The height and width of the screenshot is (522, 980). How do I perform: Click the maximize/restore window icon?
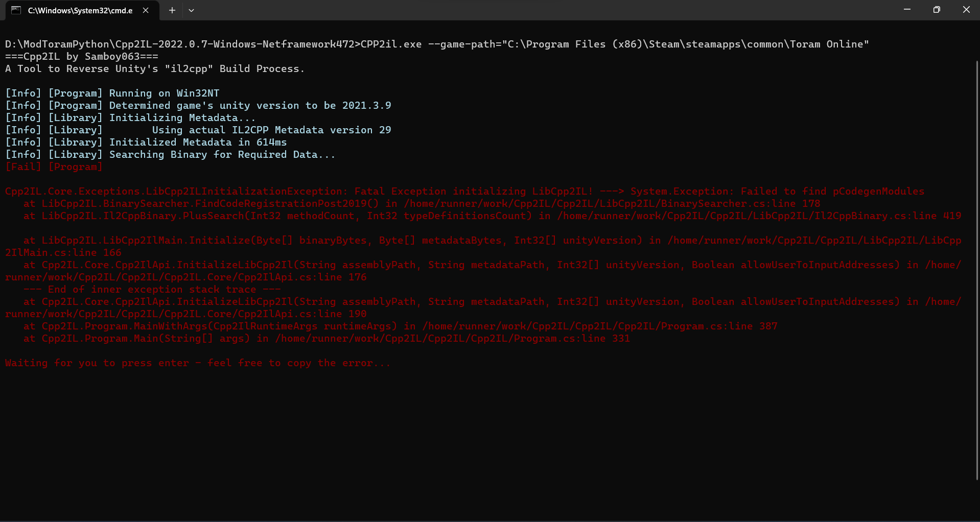click(x=937, y=9)
